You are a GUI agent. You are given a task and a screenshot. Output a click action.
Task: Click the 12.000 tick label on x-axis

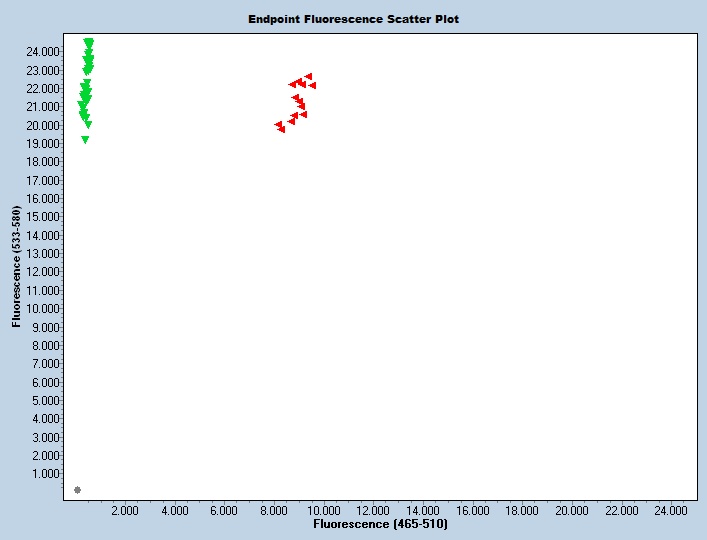click(x=372, y=510)
